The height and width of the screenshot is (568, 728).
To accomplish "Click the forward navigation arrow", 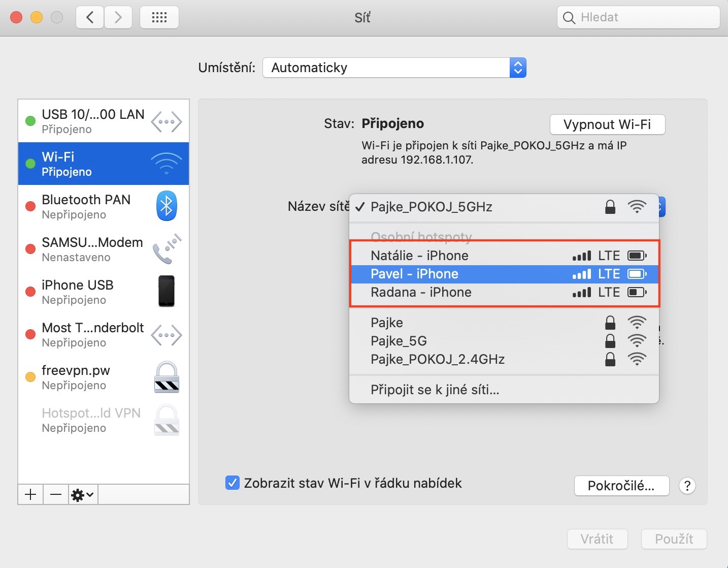I will 118,18.
